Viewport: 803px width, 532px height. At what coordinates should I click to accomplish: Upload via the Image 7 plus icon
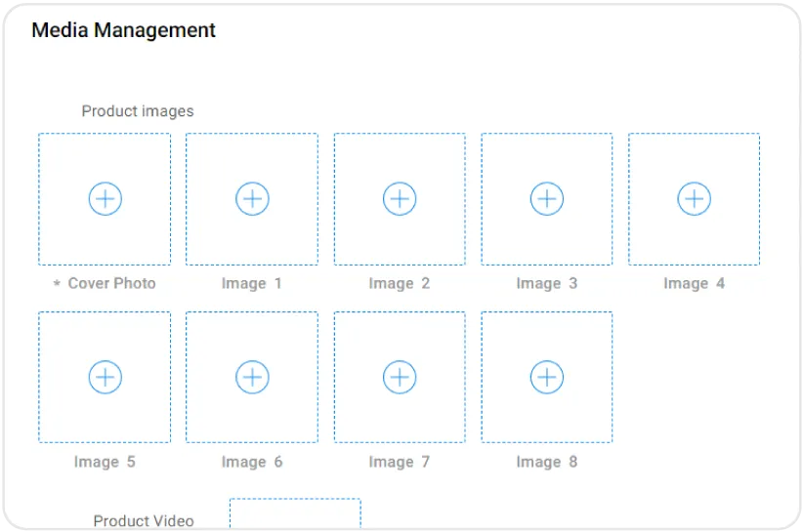(400, 377)
